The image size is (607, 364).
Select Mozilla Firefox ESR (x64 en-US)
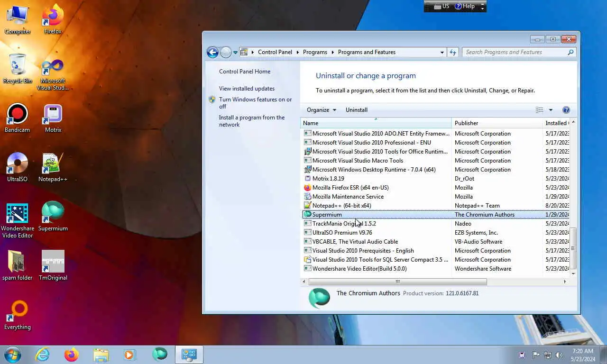435,188
